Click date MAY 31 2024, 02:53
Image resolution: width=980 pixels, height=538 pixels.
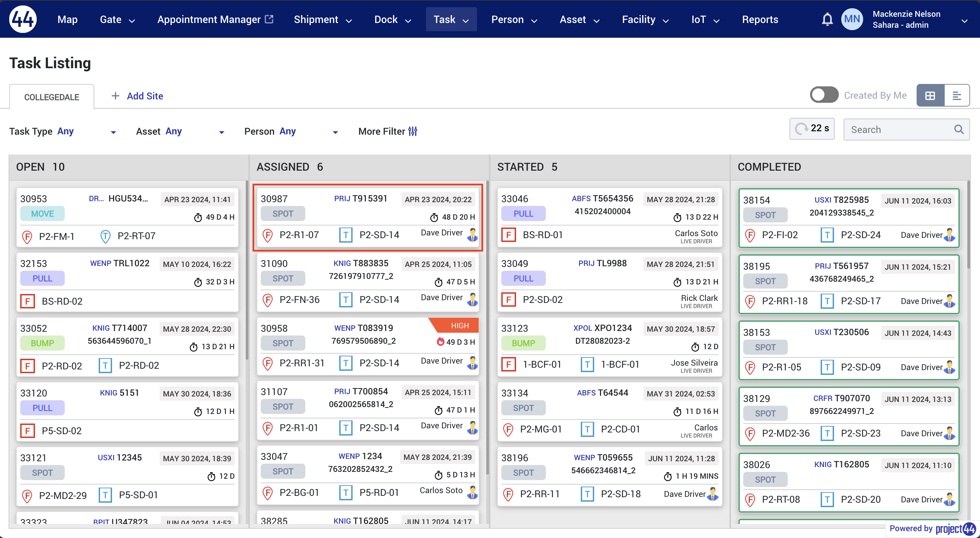[x=681, y=394]
